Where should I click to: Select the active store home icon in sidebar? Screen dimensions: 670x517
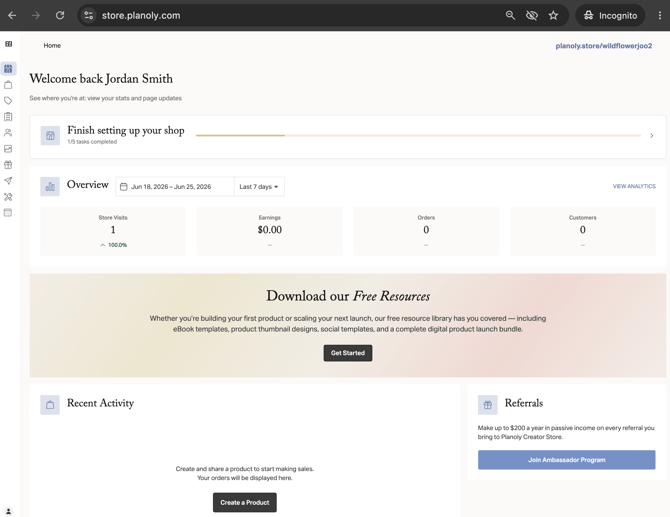(x=8, y=69)
